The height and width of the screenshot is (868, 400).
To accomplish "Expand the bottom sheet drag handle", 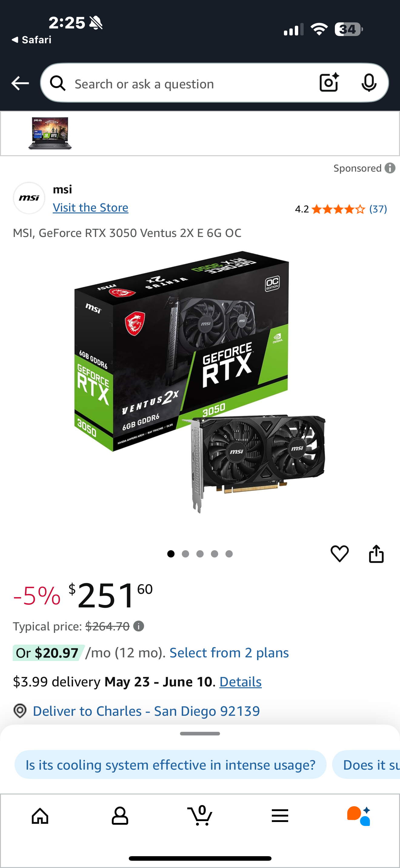I will [x=200, y=734].
